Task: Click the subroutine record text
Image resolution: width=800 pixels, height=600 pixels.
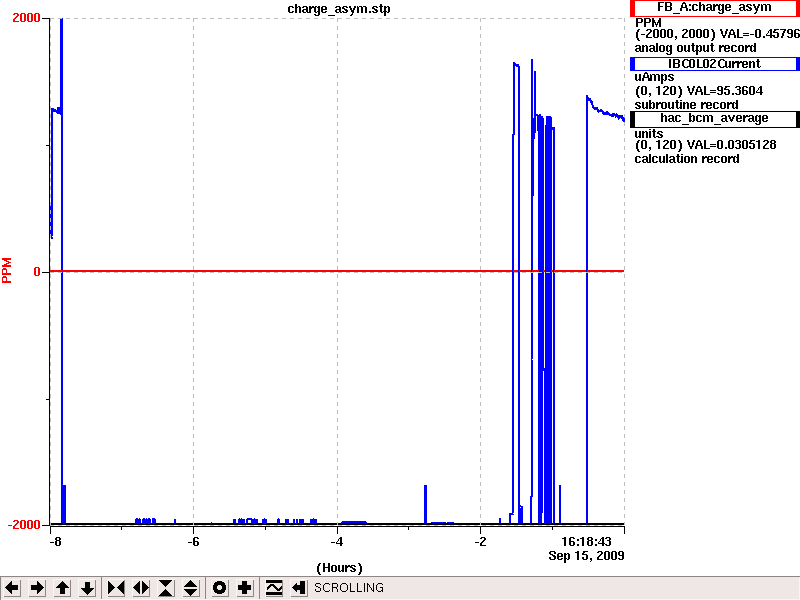Action: (686, 105)
